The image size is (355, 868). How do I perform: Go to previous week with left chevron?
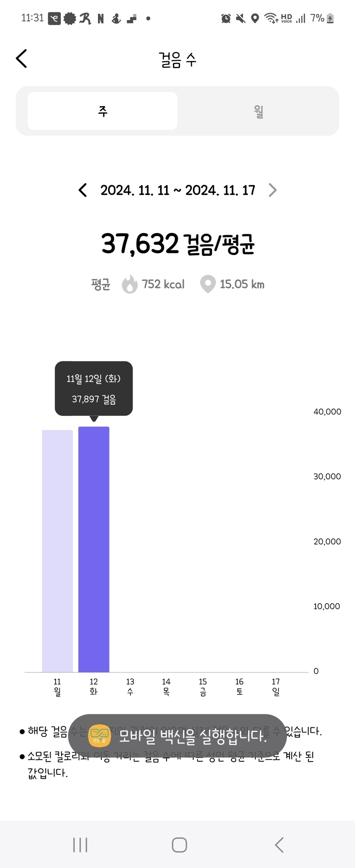point(83,190)
